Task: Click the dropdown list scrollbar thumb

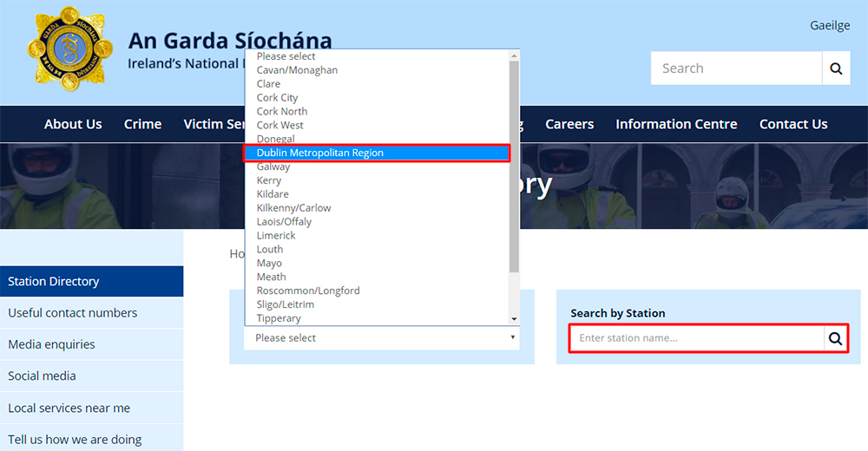Action: pyautogui.click(x=514, y=167)
